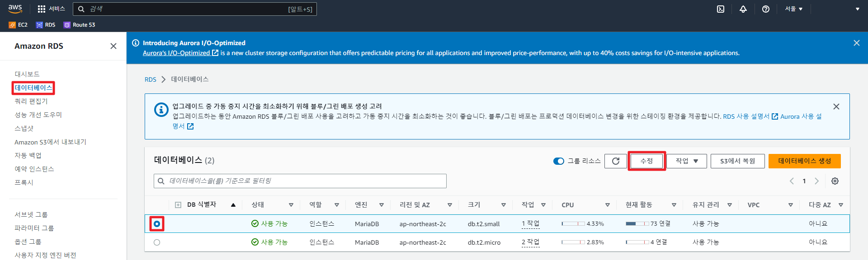868x260 pixels.
Task: Click the Modify (수정) button
Action: (646, 161)
